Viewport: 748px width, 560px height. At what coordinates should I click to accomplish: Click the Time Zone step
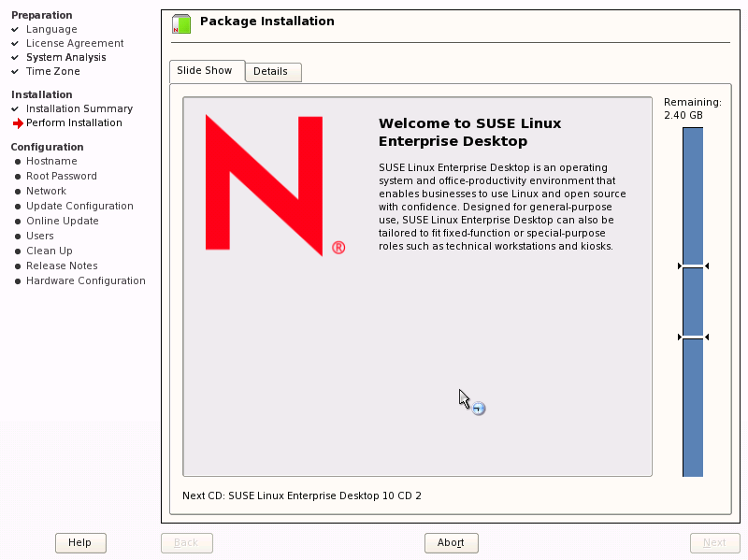pos(53,72)
